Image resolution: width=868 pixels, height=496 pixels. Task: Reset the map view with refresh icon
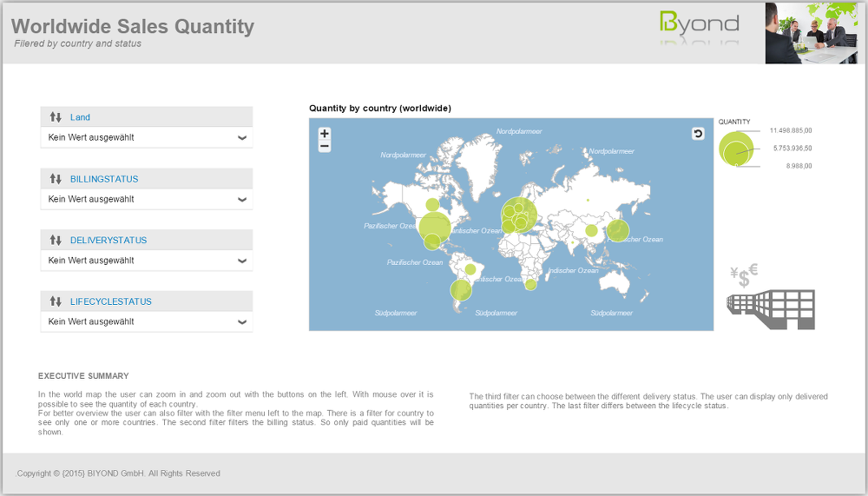tap(698, 134)
